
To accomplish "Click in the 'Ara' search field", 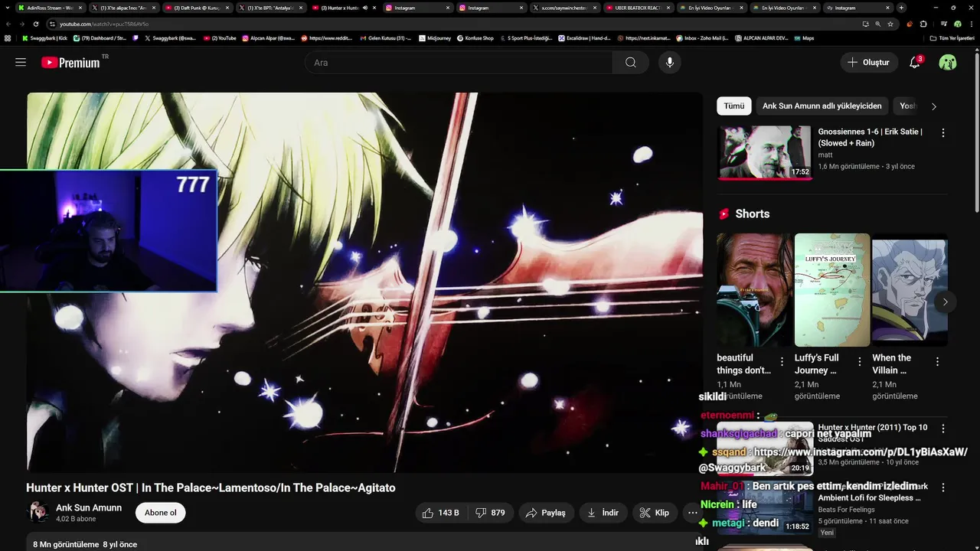I will click(459, 63).
